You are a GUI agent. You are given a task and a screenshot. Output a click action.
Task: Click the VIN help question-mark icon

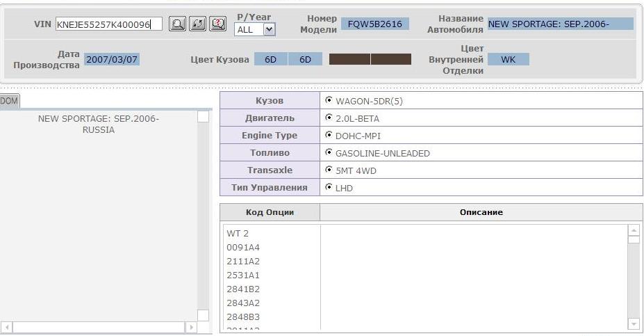(217, 24)
